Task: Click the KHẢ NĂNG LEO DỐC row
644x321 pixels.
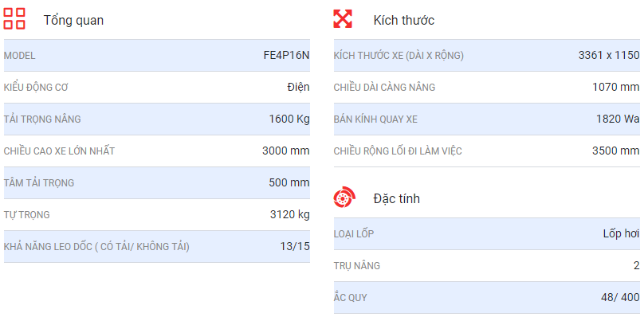Action: tap(157, 247)
